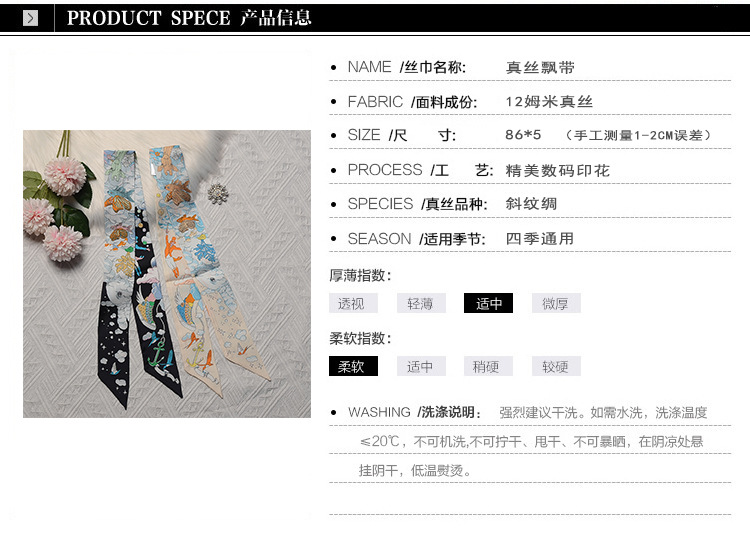Click the 86*5 size value
The image size is (750, 551).
pos(523,135)
